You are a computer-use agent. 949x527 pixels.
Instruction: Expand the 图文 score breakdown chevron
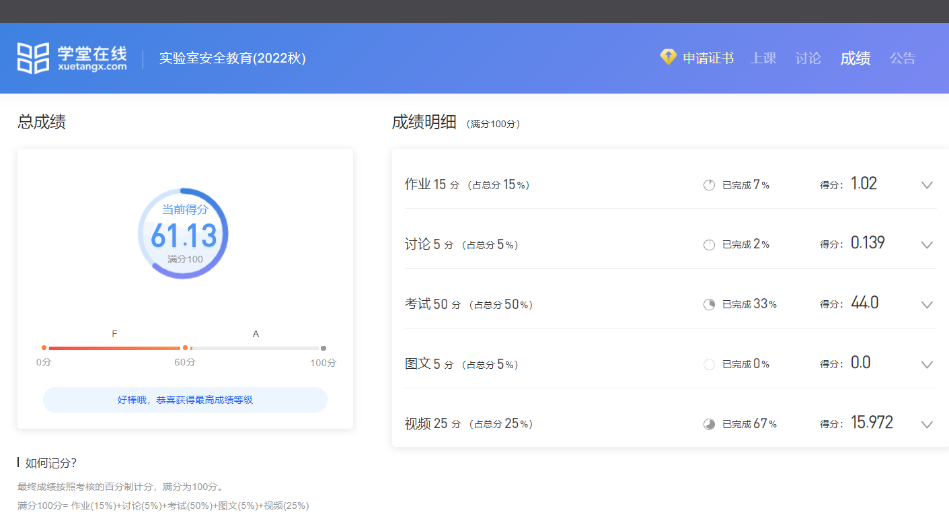[926, 364]
